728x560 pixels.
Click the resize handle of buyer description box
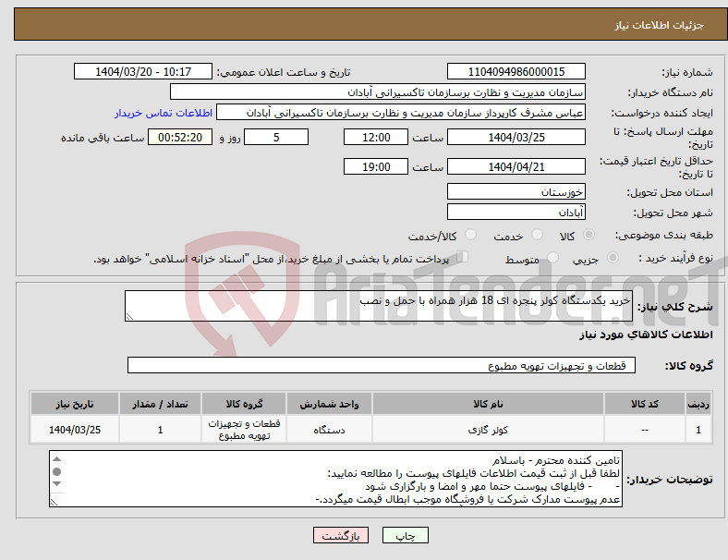(55, 502)
